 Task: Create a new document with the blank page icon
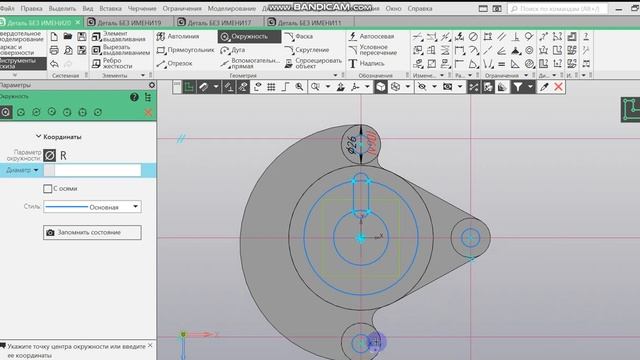tap(54, 37)
